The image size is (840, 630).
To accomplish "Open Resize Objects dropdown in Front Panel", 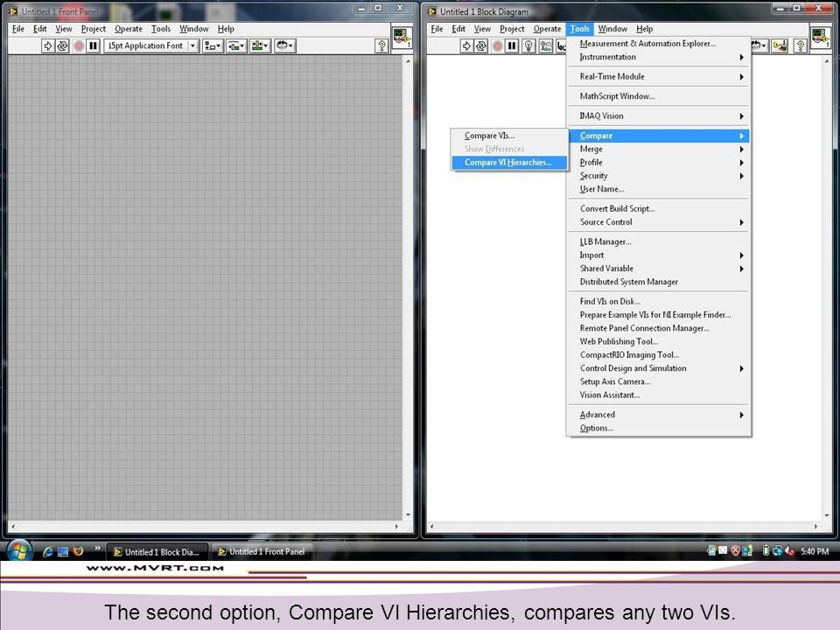I will click(x=261, y=46).
